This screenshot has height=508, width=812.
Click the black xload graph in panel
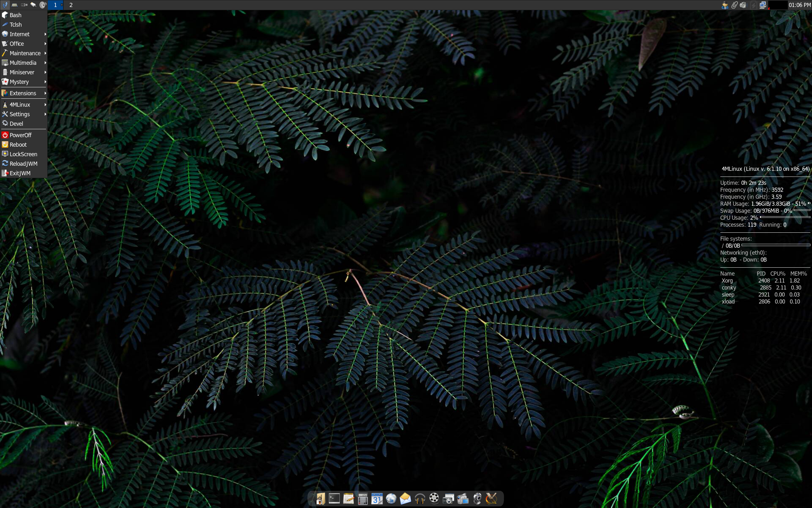pos(777,5)
